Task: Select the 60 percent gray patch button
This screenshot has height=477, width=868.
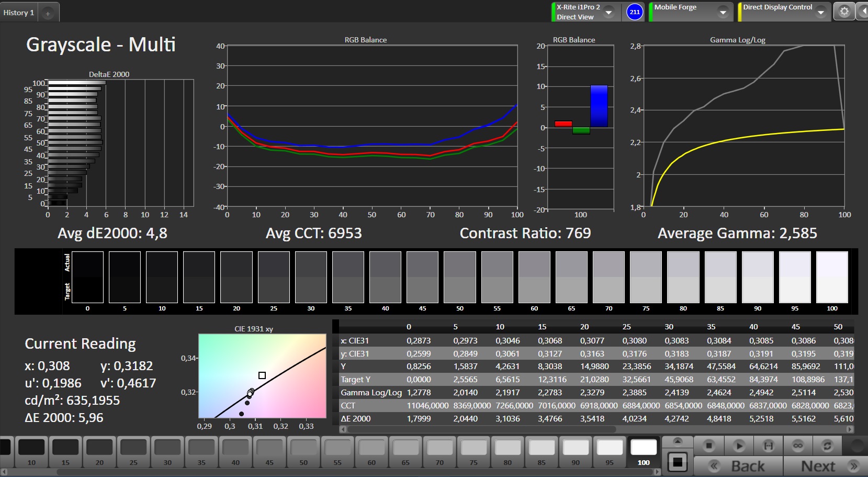Action: pos(371,452)
